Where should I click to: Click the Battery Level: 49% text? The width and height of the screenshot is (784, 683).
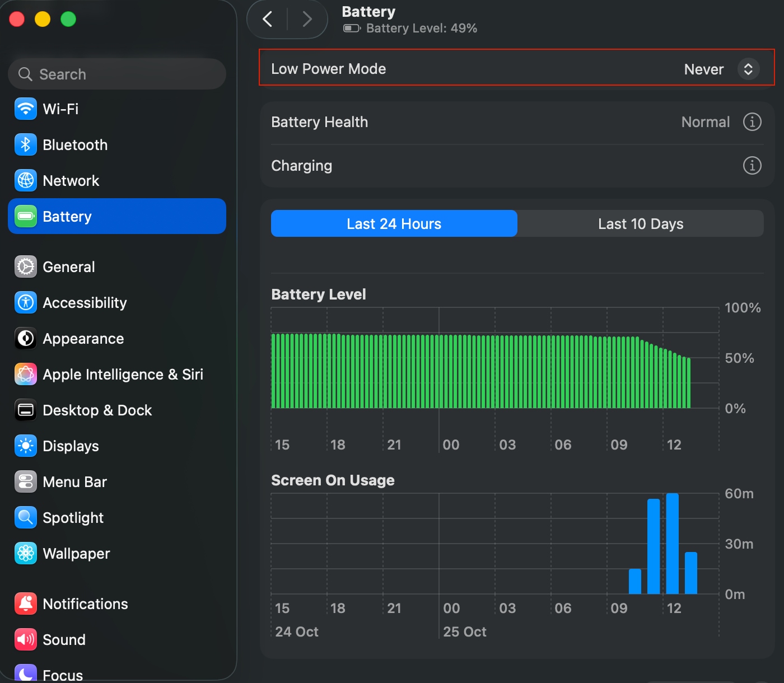[x=422, y=28]
